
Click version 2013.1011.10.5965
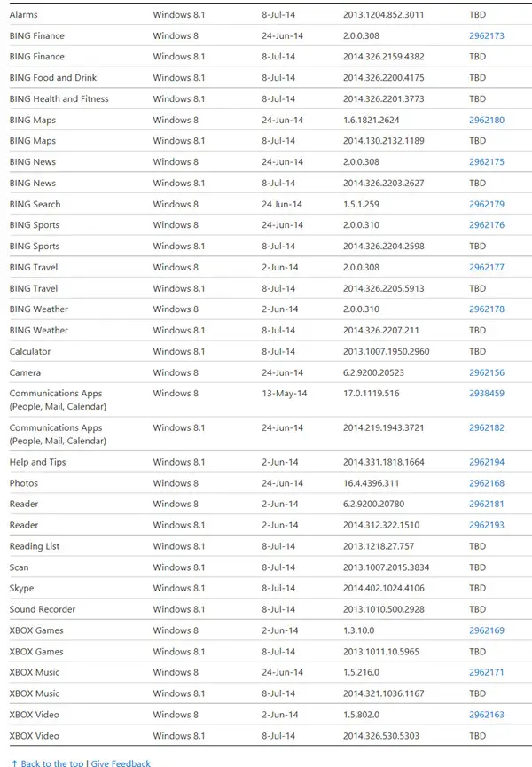381,652
